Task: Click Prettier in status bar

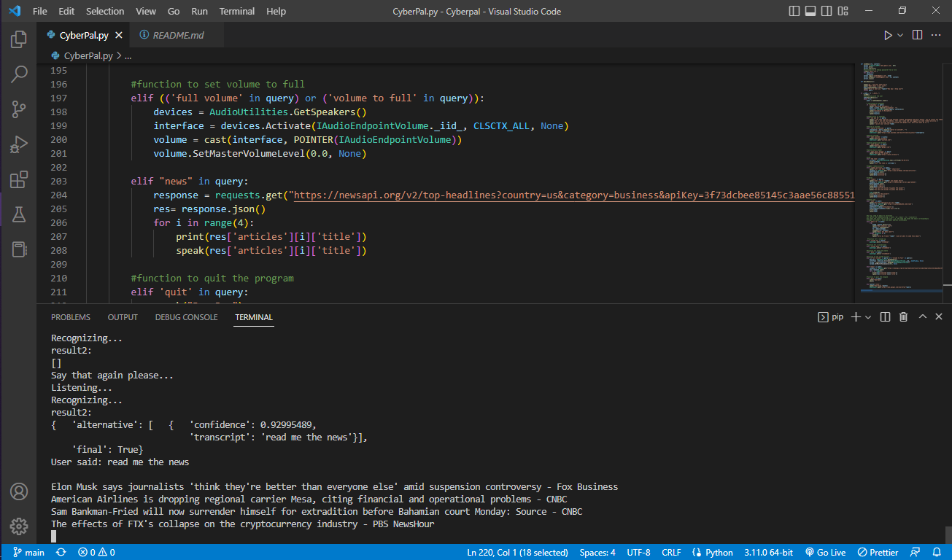Action: pyautogui.click(x=878, y=553)
